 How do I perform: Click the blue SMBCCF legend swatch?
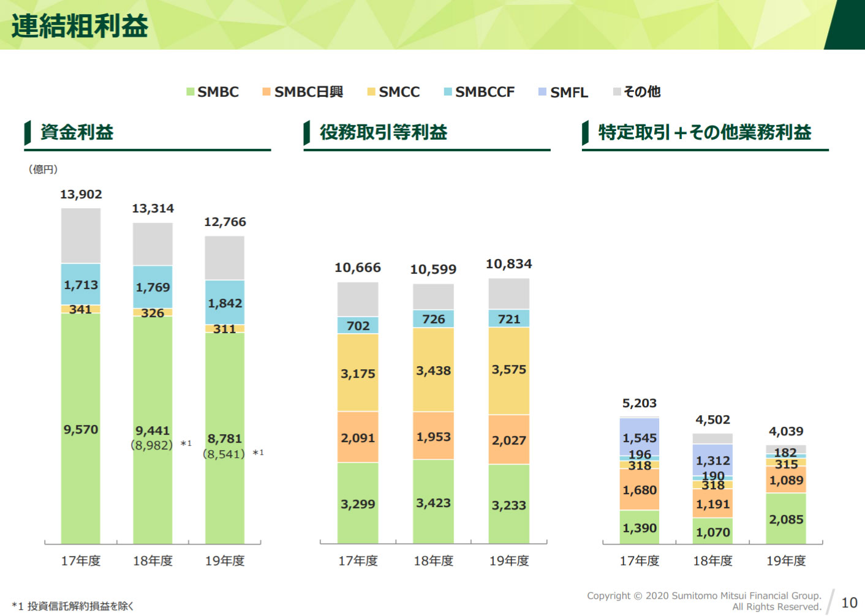448,92
